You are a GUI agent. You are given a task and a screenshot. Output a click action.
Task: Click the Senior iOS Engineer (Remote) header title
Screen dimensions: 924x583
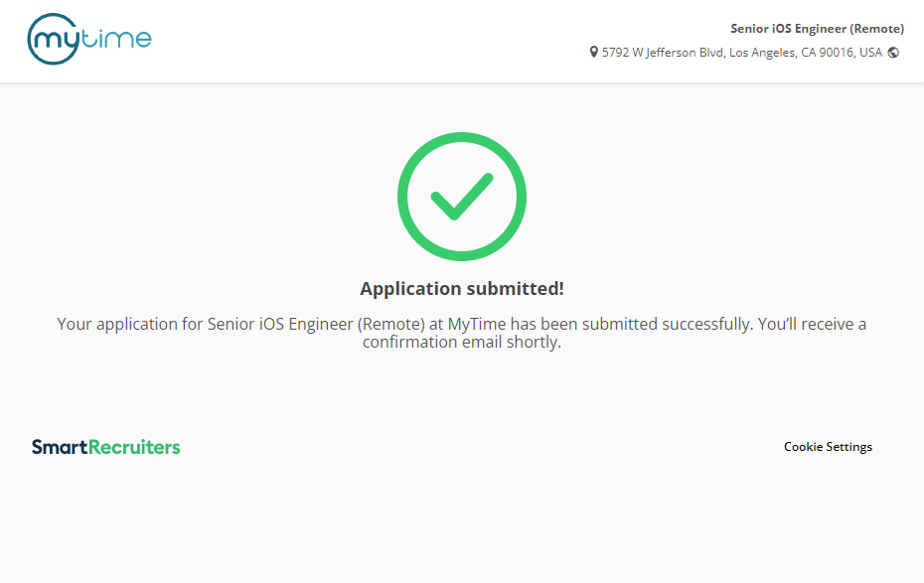(x=817, y=29)
